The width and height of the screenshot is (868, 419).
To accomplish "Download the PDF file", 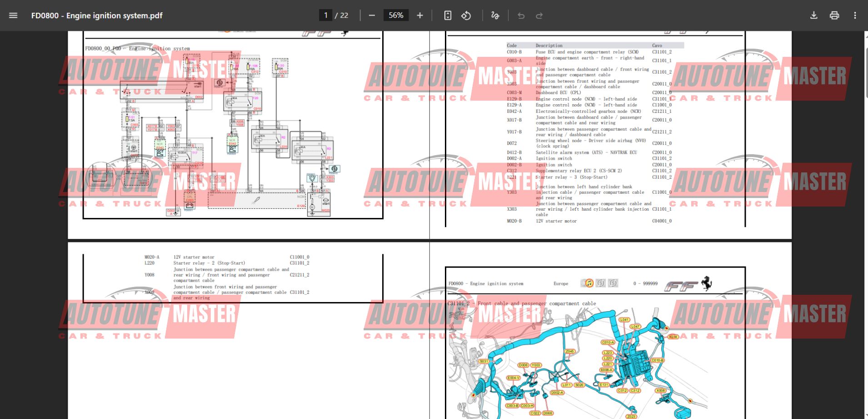I will click(x=813, y=15).
